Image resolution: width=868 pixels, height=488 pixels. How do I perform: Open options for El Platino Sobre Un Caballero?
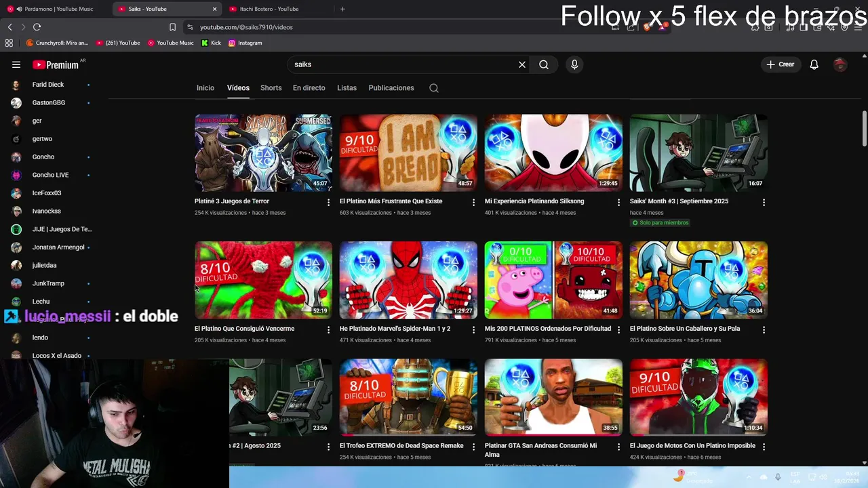pyautogui.click(x=764, y=329)
